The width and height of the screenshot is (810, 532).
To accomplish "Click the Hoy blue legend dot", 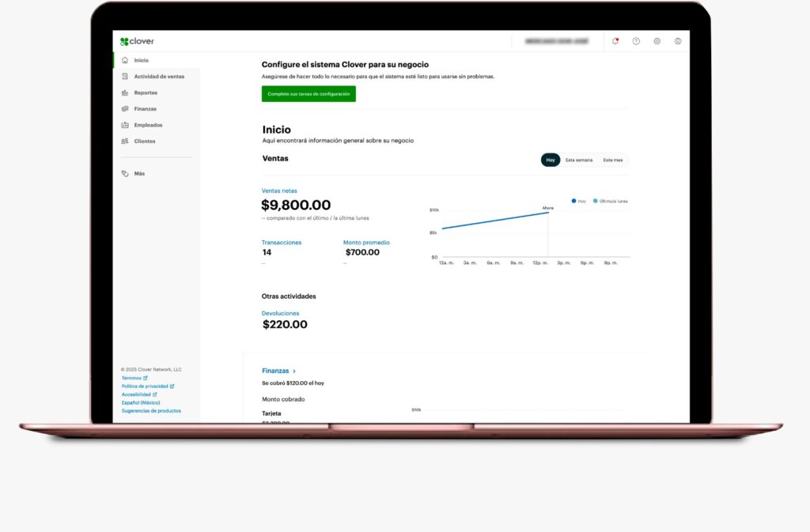I will (573, 202).
